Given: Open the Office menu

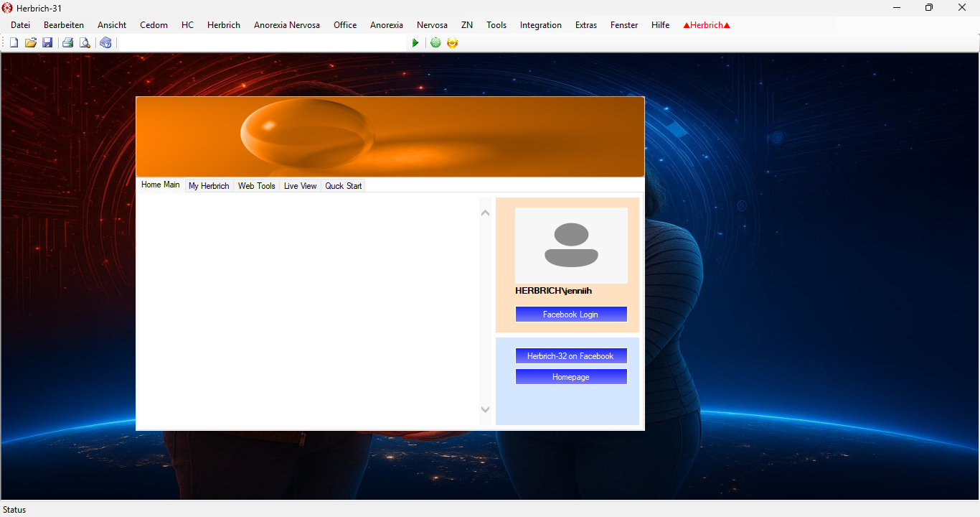Looking at the screenshot, I should (345, 25).
